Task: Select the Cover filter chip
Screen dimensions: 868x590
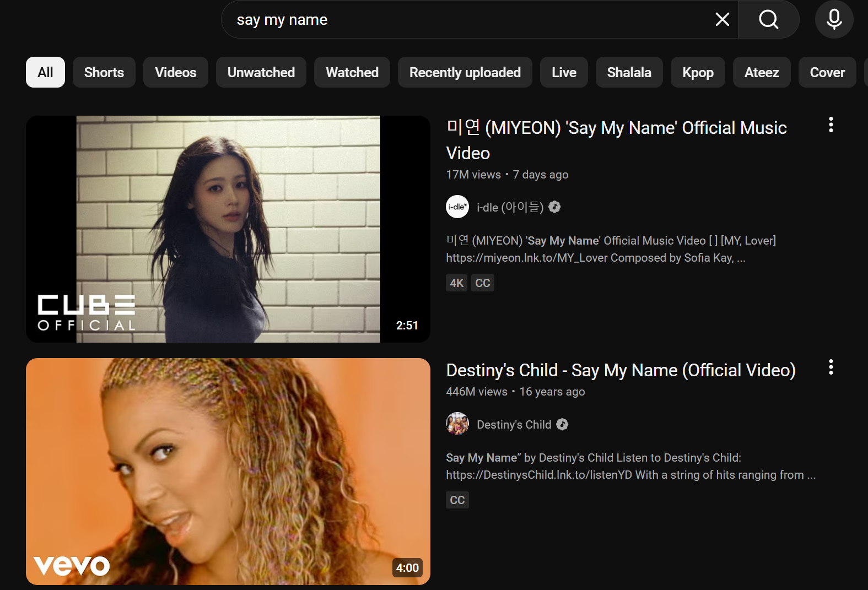Action: click(x=827, y=72)
